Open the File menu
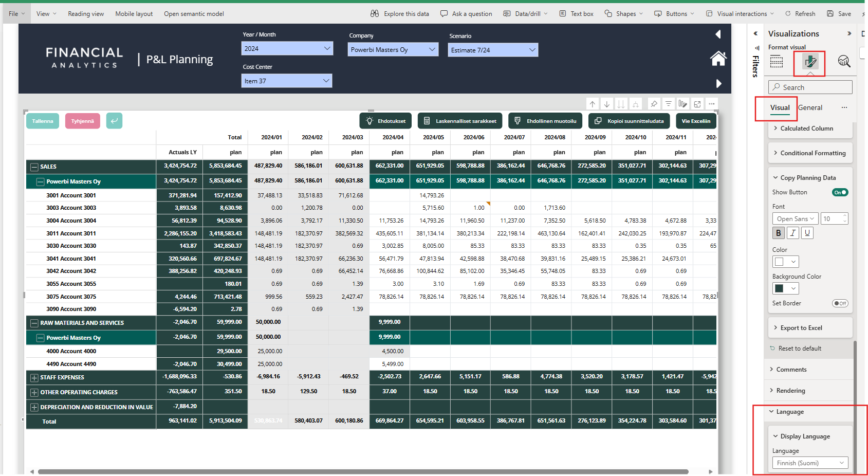Viewport: 868px width, 476px height. [x=16, y=14]
